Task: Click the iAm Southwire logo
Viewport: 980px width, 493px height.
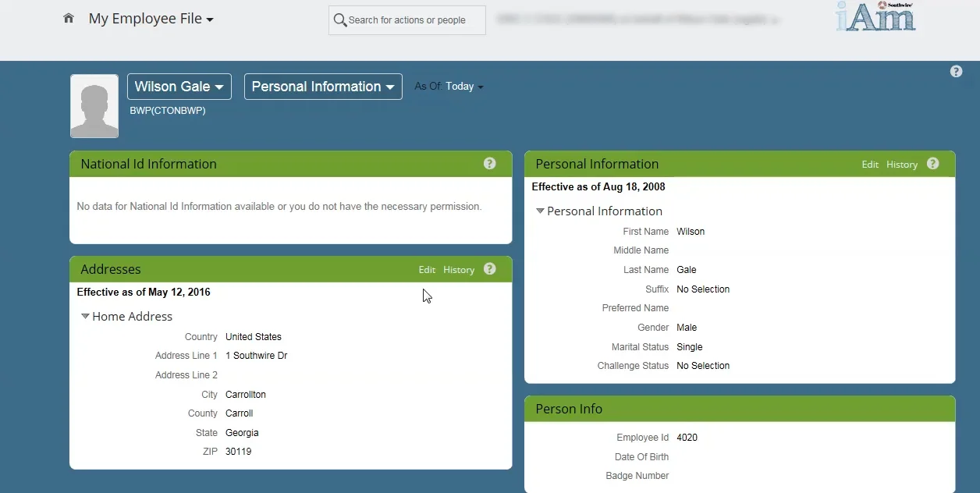Action: point(875,16)
